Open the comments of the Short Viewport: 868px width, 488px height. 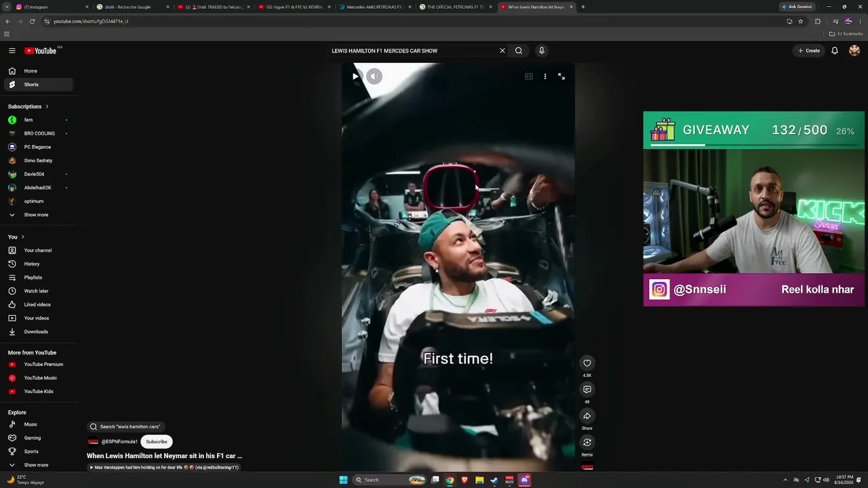click(587, 390)
